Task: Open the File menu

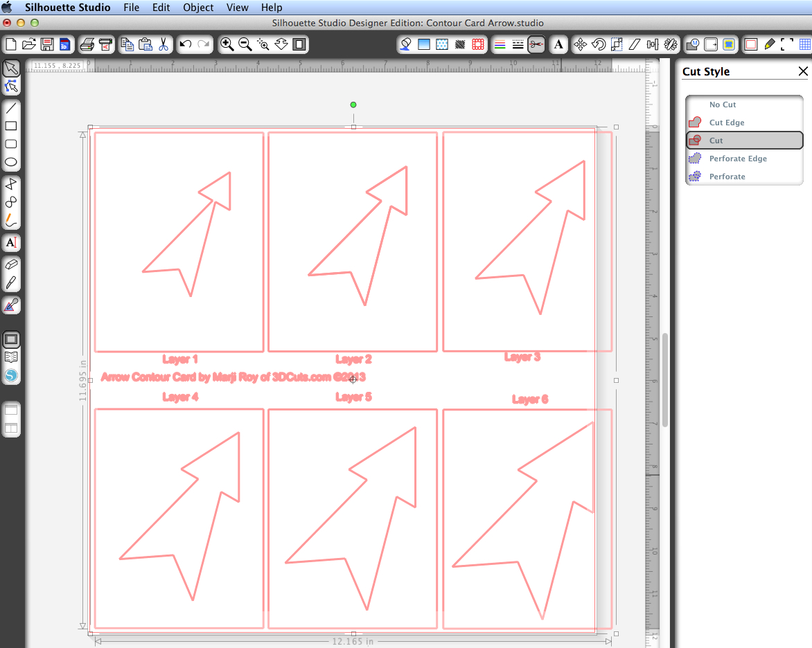Action: tap(131, 7)
